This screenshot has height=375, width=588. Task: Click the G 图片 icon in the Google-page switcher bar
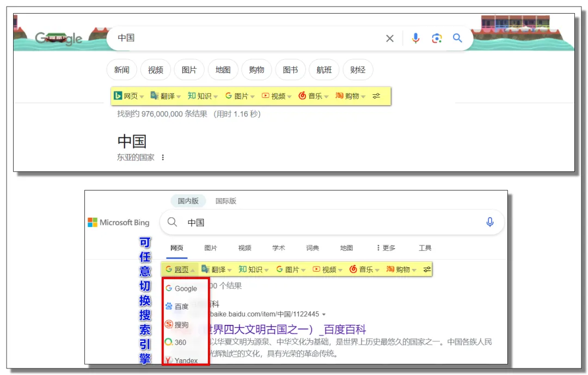pyautogui.click(x=228, y=96)
